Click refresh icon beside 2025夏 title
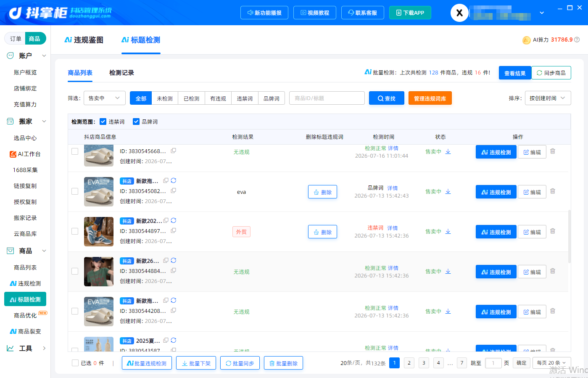Image resolution: width=588 pixels, height=378 pixels. (173, 340)
